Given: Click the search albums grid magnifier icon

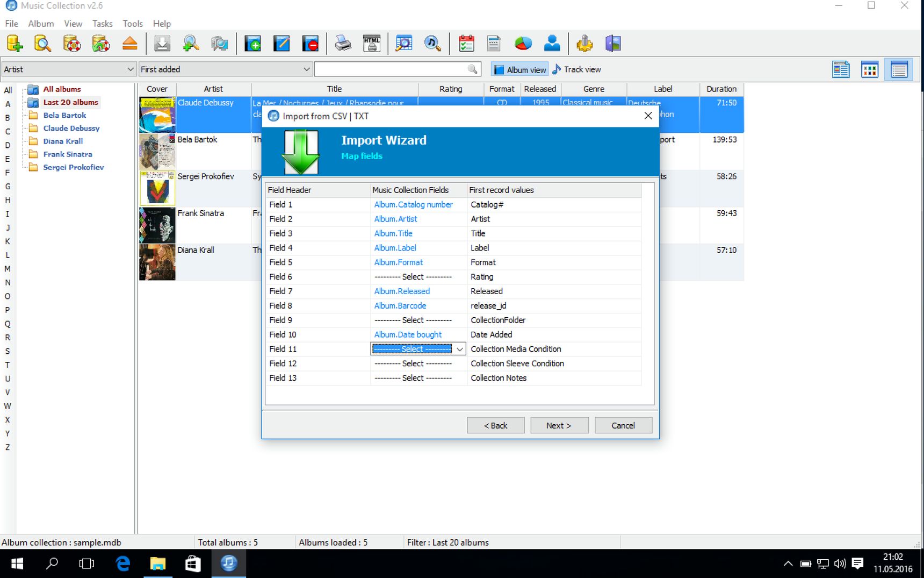Looking at the screenshot, I should click(404, 44).
